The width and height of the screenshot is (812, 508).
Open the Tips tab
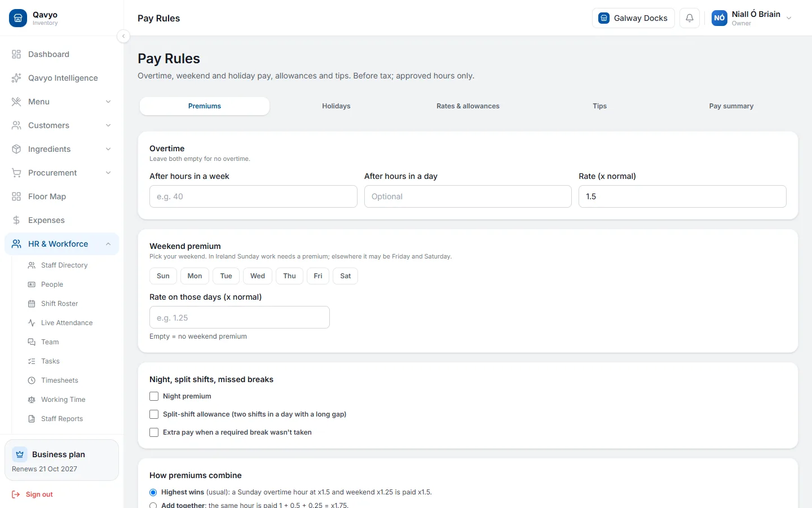click(599, 106)
